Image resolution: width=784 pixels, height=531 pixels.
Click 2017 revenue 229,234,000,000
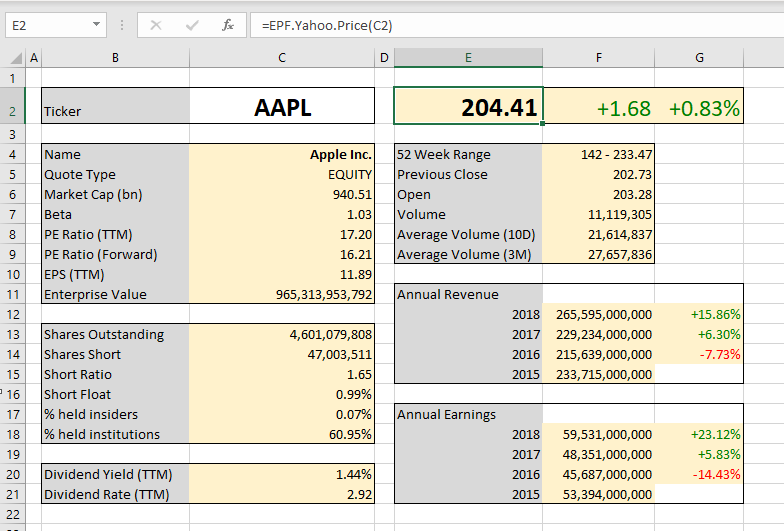pos(598,334)
